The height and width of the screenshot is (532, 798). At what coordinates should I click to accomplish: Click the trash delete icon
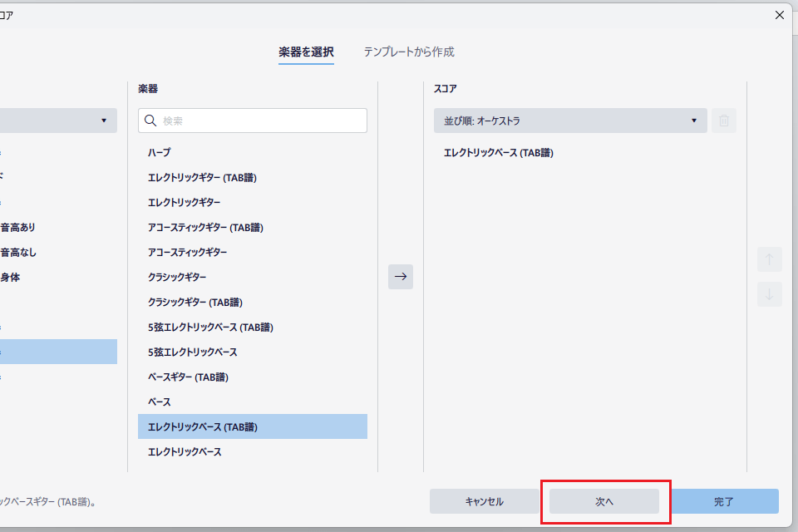[724, 121]
